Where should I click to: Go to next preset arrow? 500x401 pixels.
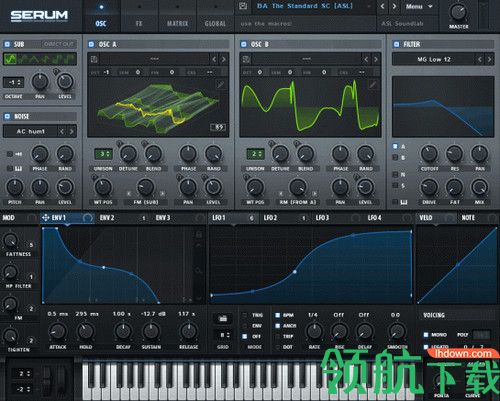[x=394, y=6]
